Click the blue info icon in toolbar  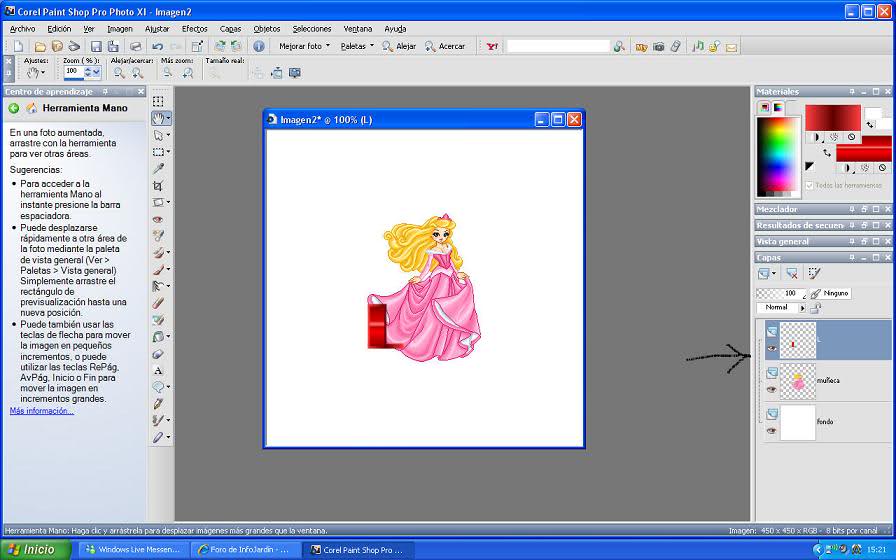coord(259,46)
